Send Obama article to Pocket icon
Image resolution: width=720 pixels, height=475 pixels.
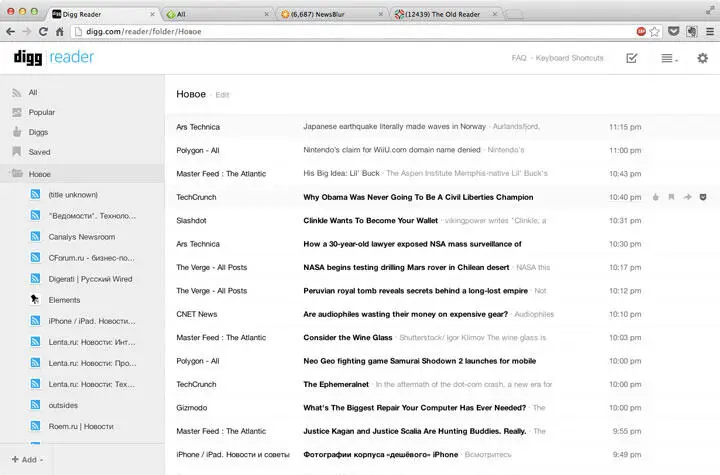click(x=702, y=197)
